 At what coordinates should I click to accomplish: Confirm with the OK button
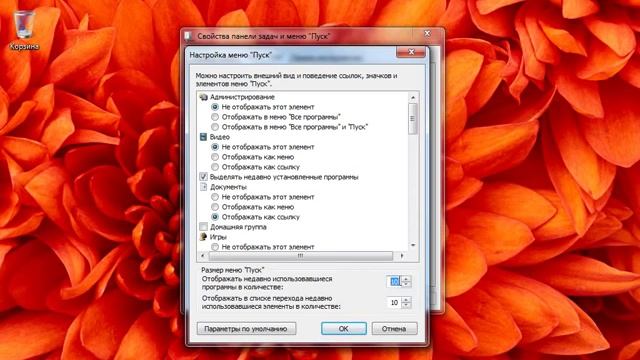344,329
